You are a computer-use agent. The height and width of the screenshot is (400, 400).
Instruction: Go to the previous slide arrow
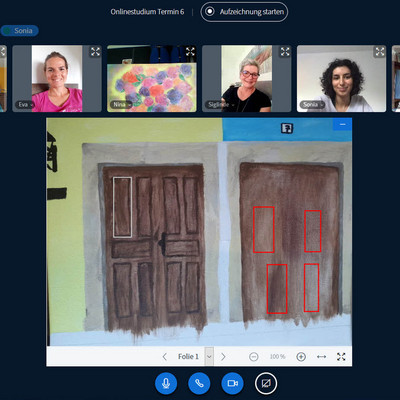[165, 357]
